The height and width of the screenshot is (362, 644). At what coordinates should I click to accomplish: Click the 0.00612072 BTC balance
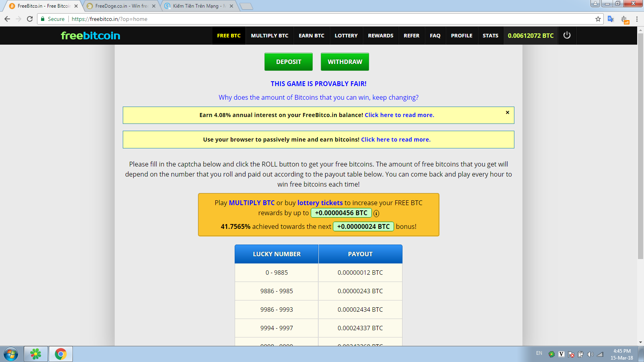pos(530,35)
